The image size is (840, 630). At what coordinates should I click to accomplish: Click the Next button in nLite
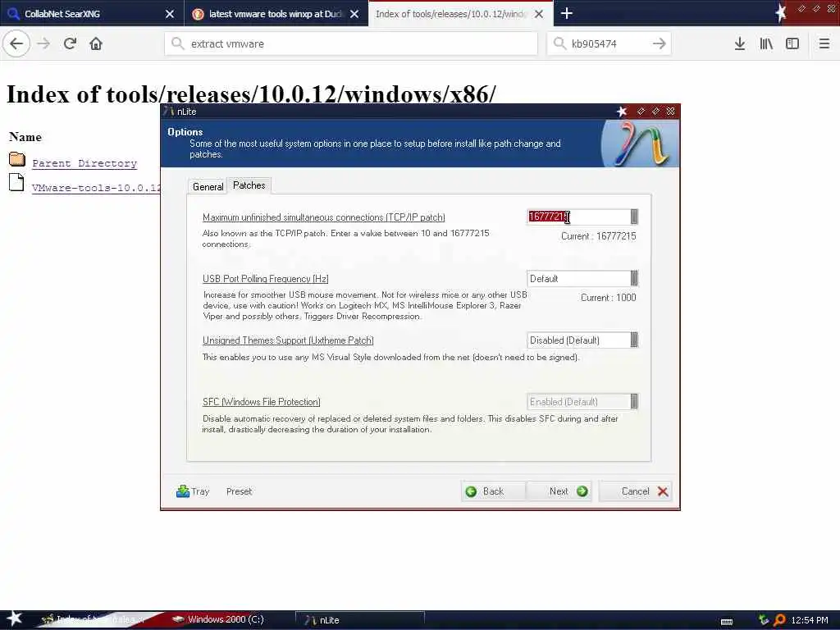[x=559, y=491]
